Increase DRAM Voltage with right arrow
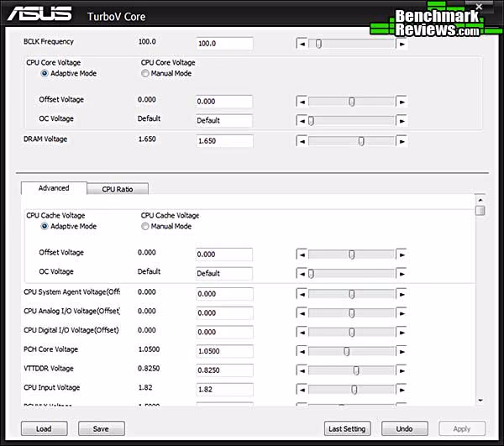The width and height of the screenshot is (504, 446). tap(402, 141)
